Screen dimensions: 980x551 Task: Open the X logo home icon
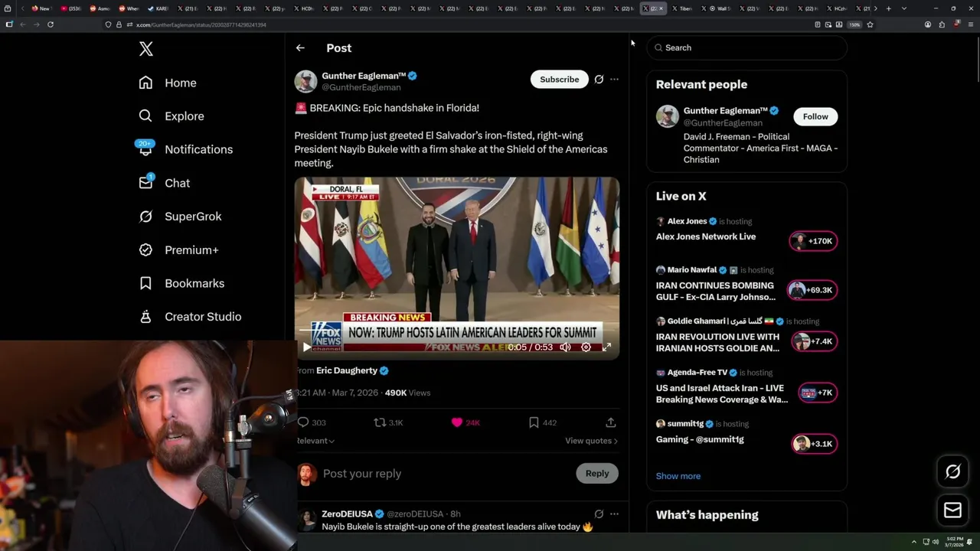pyautogui.click(x=146, y=49)
